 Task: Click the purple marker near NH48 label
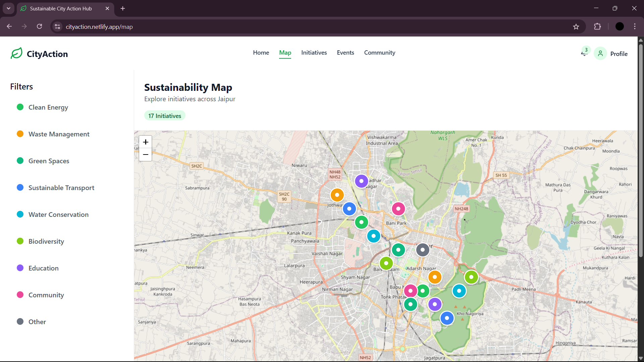[x=361, y=181]
